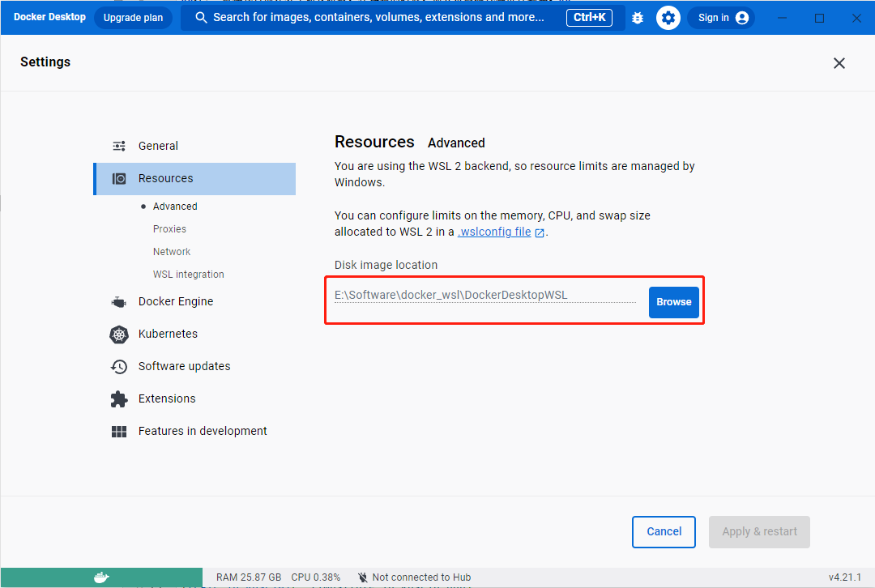The width and height of the screenshot is (875, 588).
Task: Click the General sliders icon
Action: click(119, 146)
